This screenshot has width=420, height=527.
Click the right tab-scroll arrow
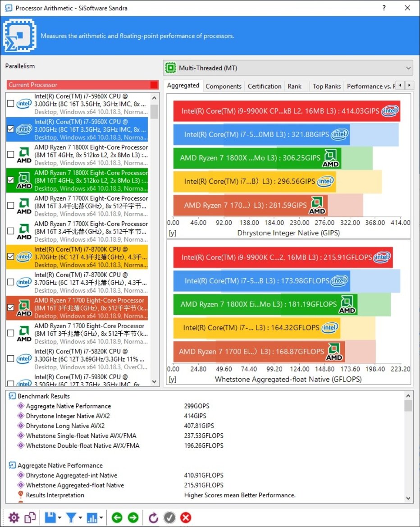click(409, 85)
